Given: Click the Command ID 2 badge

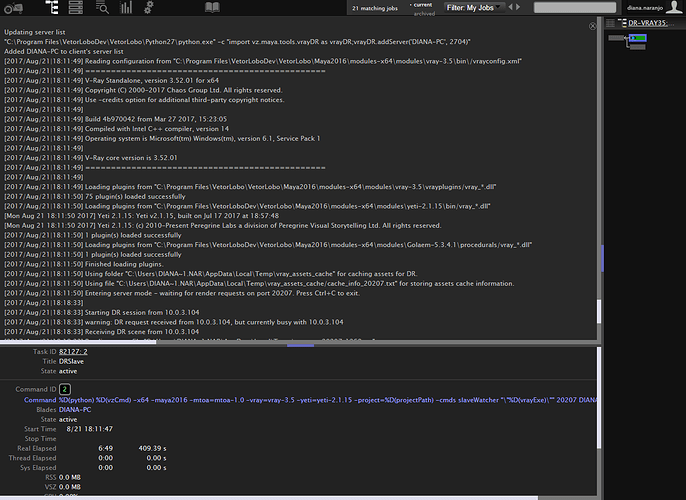Looking at the screenshot, I should click(65, 388).
